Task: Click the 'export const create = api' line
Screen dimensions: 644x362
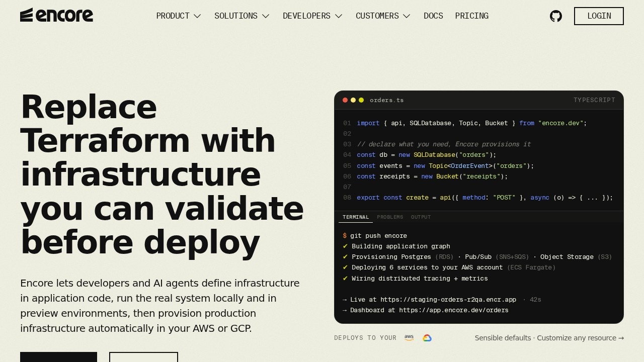Action: tap(485, 198)
